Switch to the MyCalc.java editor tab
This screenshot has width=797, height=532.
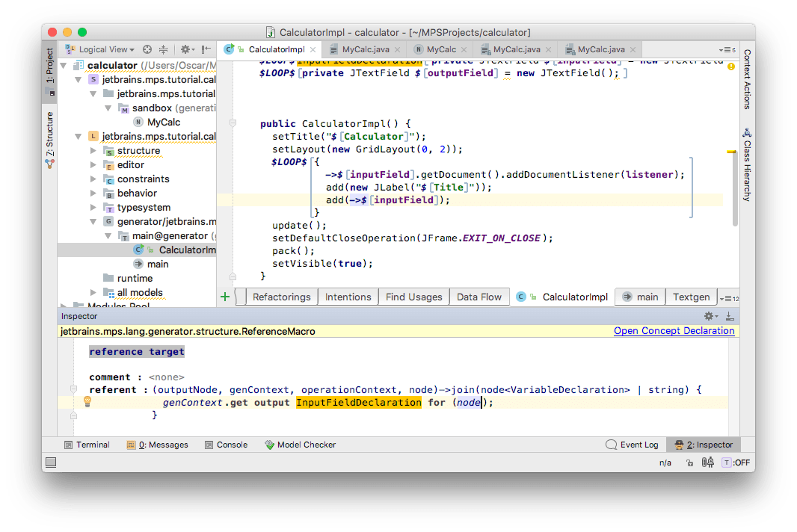366,49
